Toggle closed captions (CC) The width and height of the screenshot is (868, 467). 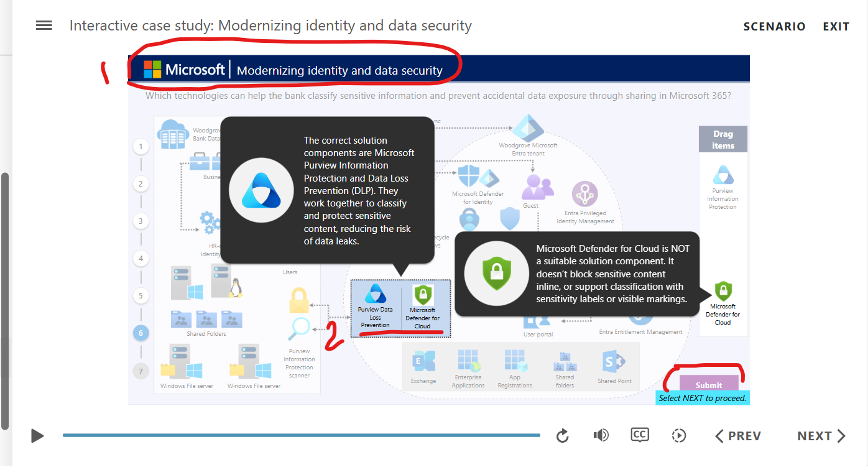pos(640,435)
